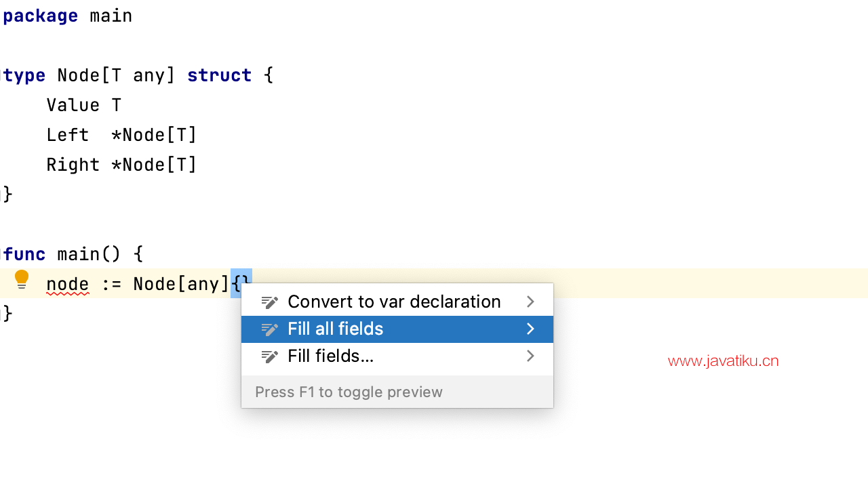Choose the Fill all fields action

(336, 329)
